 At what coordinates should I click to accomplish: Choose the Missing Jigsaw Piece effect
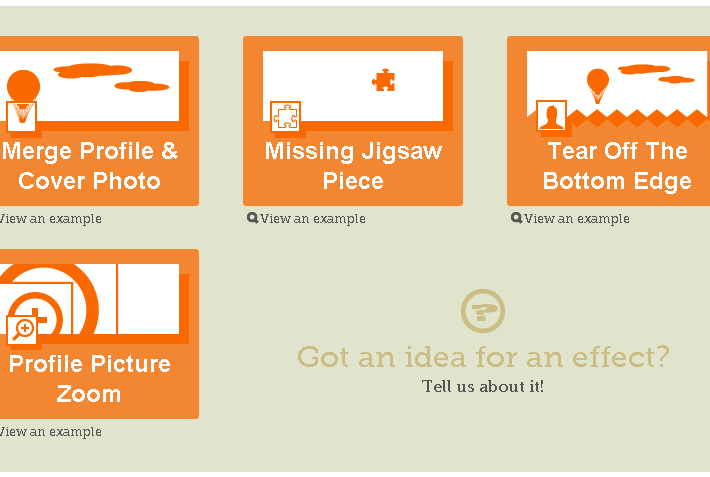pos(353,166)
